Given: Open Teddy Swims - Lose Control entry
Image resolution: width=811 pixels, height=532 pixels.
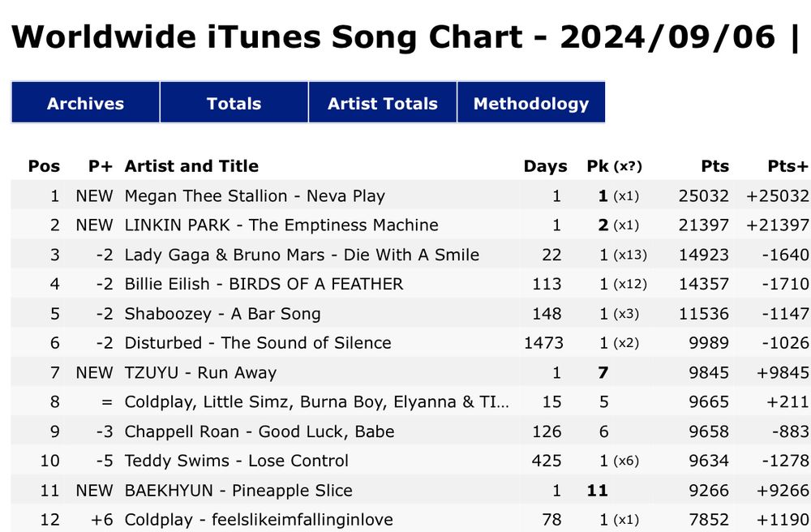Looking at the screenshot, I should pyautogui.click(x=236, y=461).
